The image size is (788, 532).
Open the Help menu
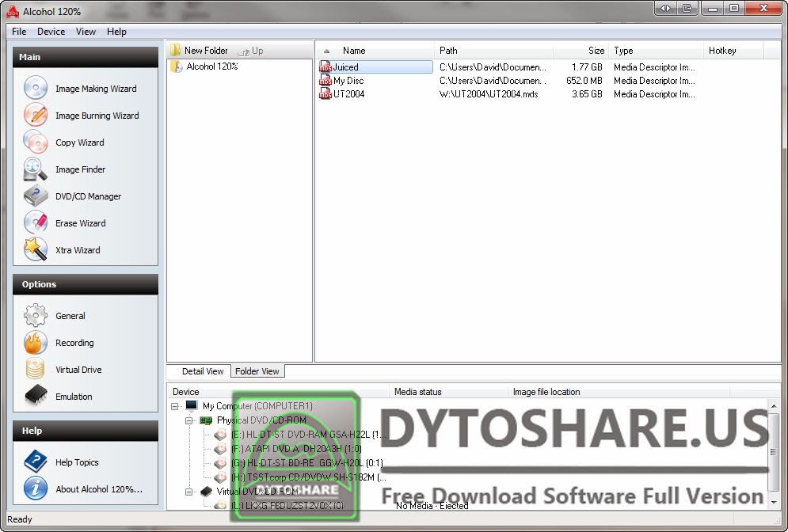(x=116, y=31)
